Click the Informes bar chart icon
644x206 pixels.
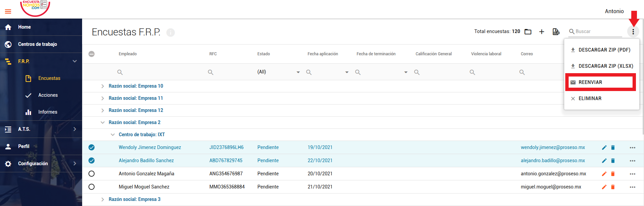click(x=28, y=112)
